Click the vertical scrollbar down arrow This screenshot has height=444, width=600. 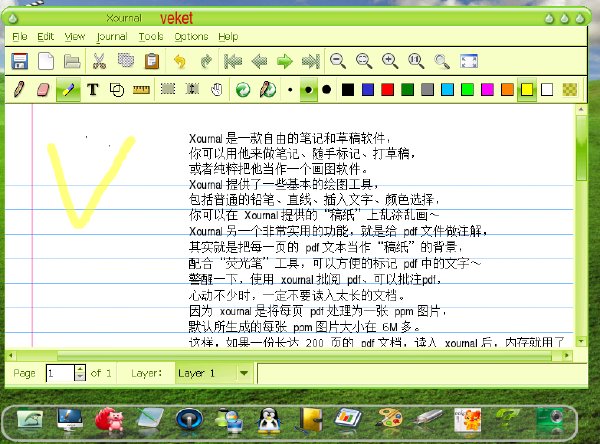(582, 341)
